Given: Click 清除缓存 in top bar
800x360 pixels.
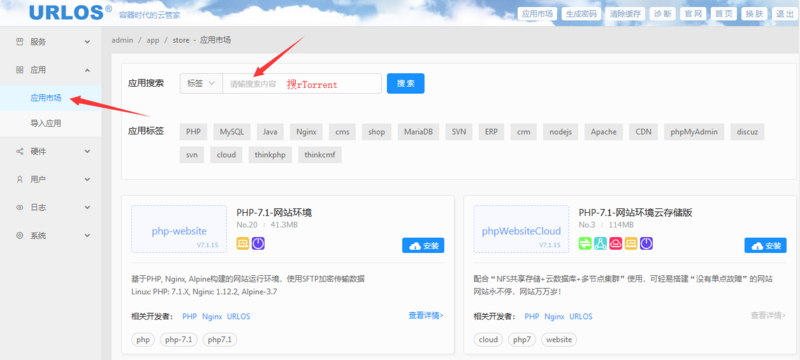Looking at the screenshot, I should click(626, 14).
